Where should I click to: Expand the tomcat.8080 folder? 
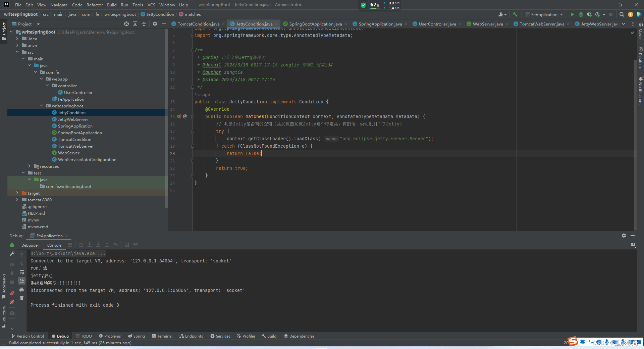tap(17, 200)
